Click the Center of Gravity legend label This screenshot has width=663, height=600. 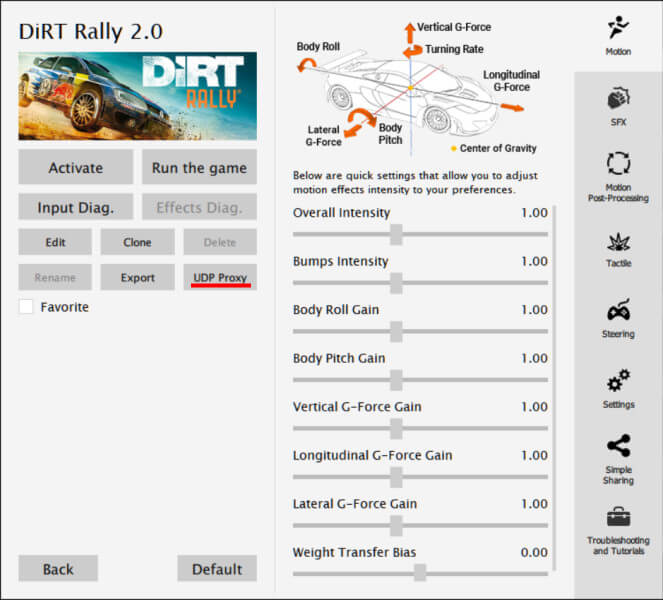[498, 148]
